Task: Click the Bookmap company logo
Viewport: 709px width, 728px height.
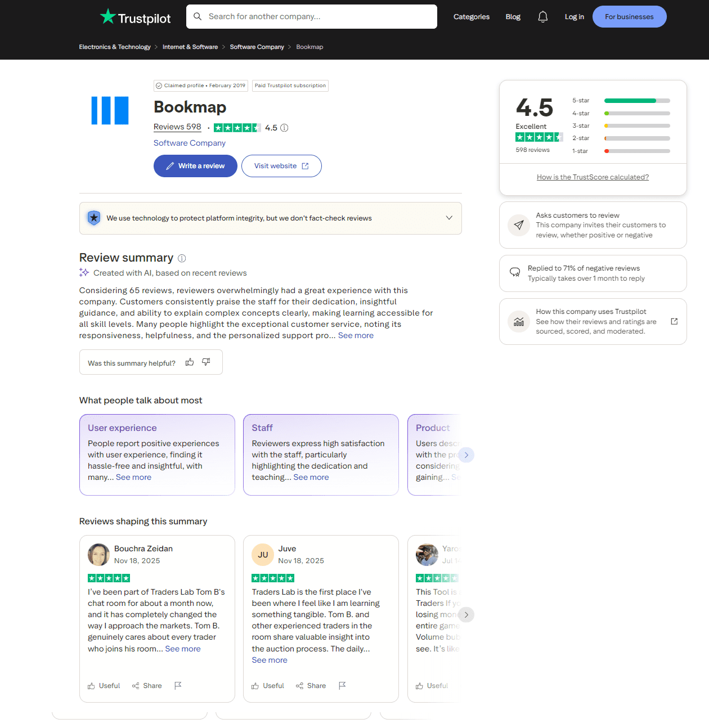Action: [x=110, y=110]
